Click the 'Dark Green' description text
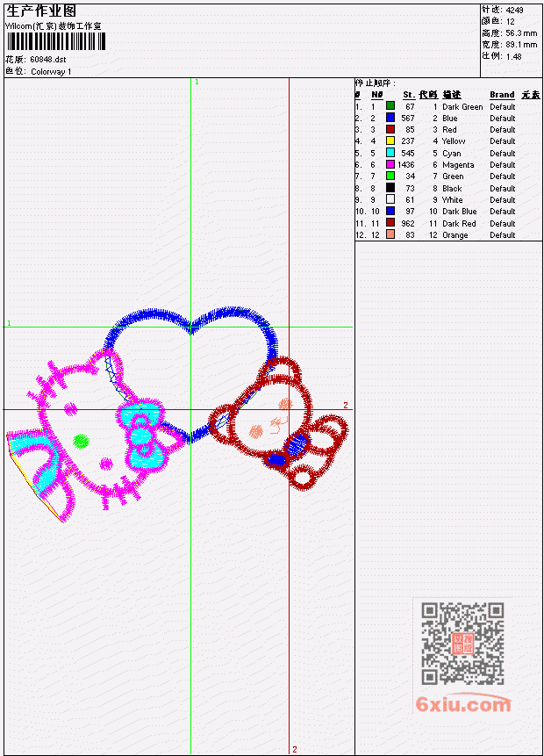The width and height of the screenshot is (544, 756). coord(462,106)
